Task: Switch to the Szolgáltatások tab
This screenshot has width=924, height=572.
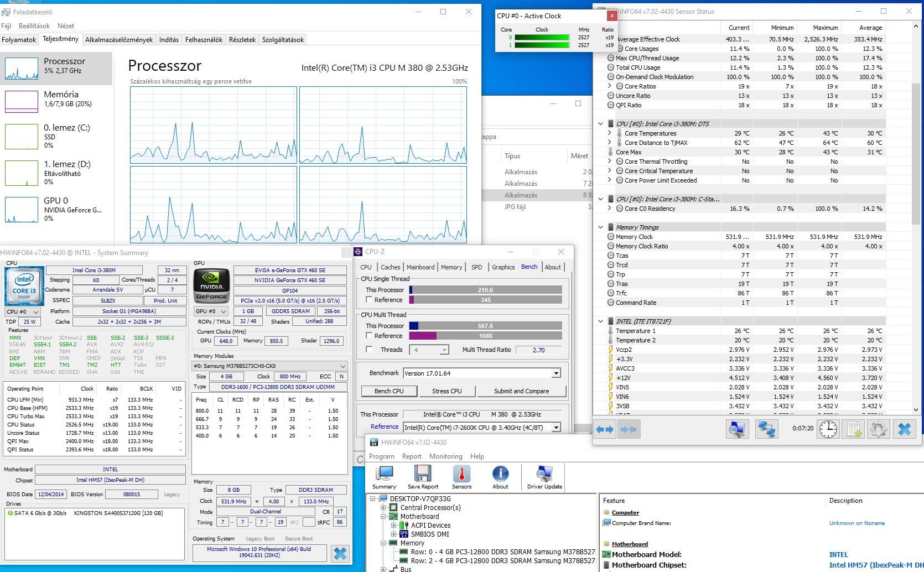Action: pyautogui.click(x=283, y=40)
